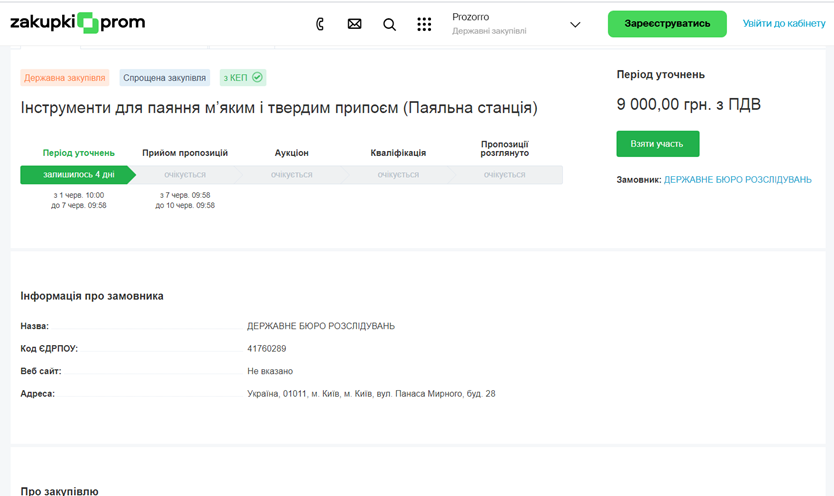This screenshot has width=834, height=496.
Task: Open the envelope mail icon
Action: click(x=354, y=24)
